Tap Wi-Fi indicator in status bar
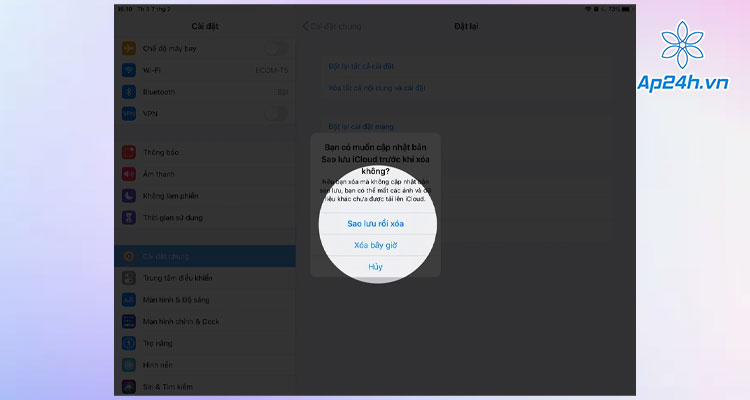 pyautogui.click(x=588, y=9)
